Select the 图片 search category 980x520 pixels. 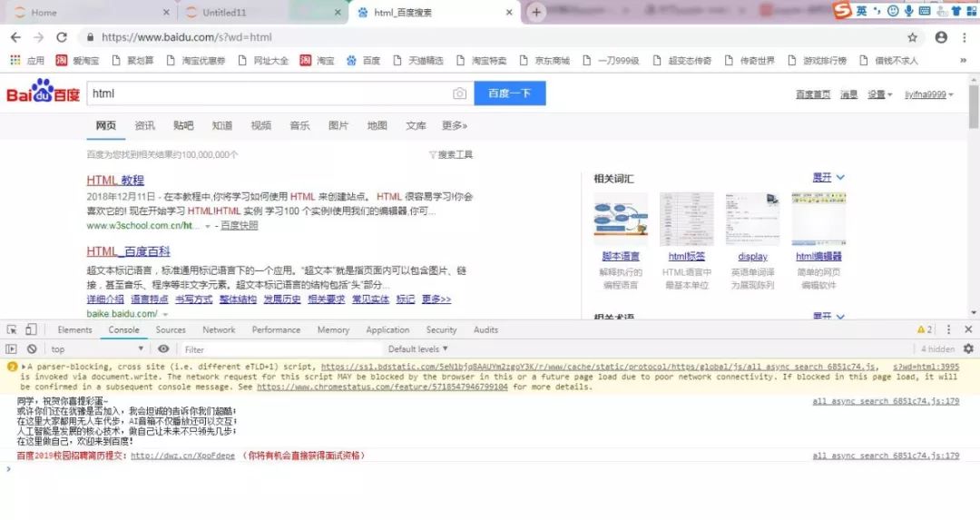tap(338, 125)
